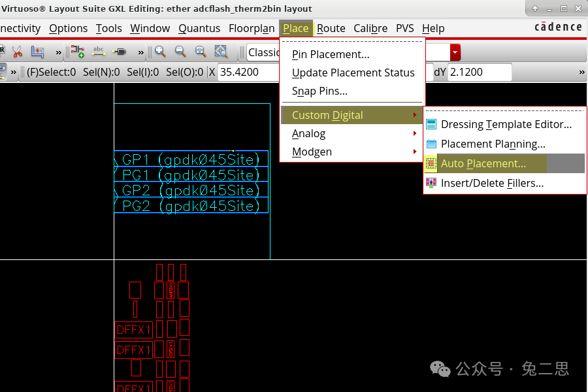The image size is (588, 392).
Task: Select the PG1 gpdk045Site row
Action: coord(191,174)
